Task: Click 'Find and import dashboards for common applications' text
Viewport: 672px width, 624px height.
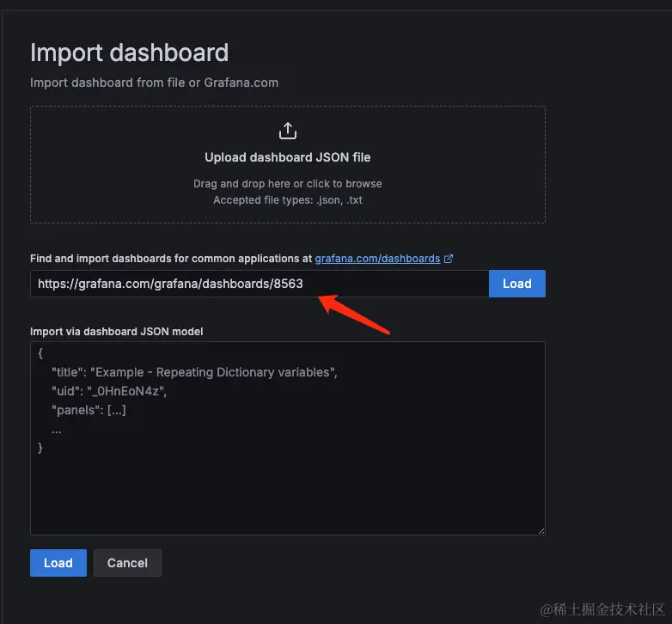Action: point(171,259)
